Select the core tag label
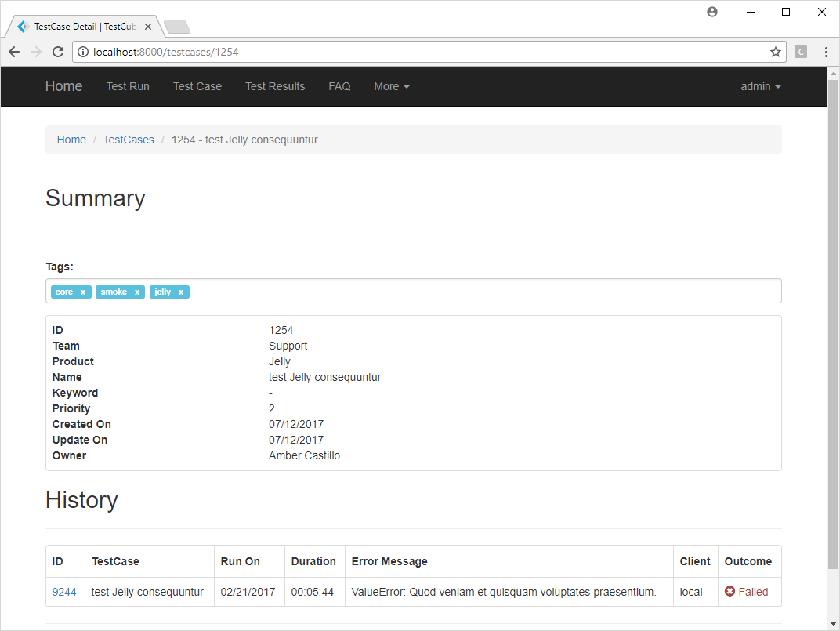This screenshot has width=840, height=631. (64, 292)
